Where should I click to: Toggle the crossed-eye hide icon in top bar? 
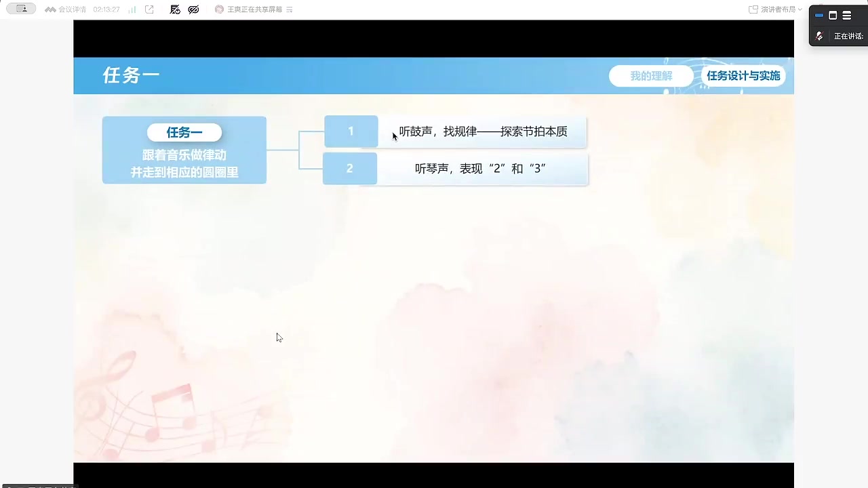[193, 9]
